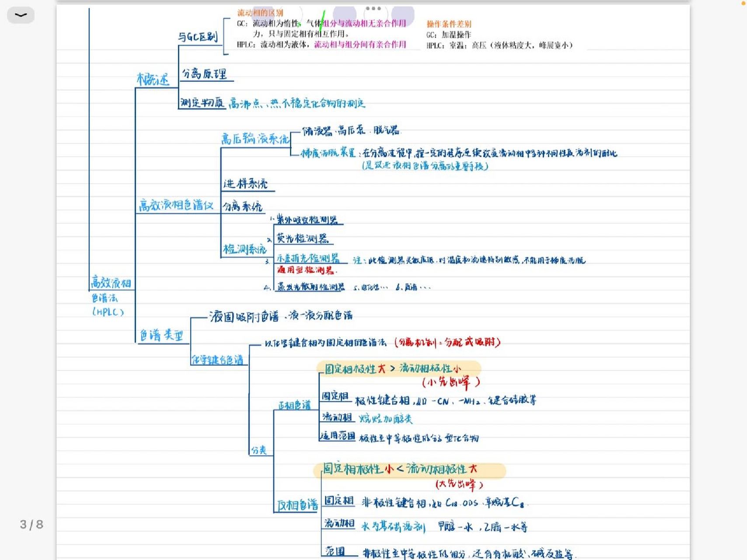The width and height of the screenshot is (747, 560).
Task: Click the 高压输液系统 node
Action: click(x=255, y=139)
